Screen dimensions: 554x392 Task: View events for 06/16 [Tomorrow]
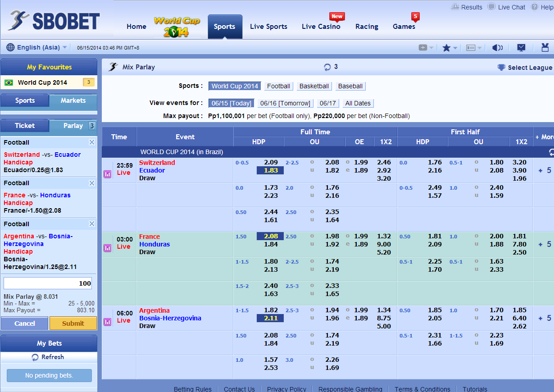286,103
